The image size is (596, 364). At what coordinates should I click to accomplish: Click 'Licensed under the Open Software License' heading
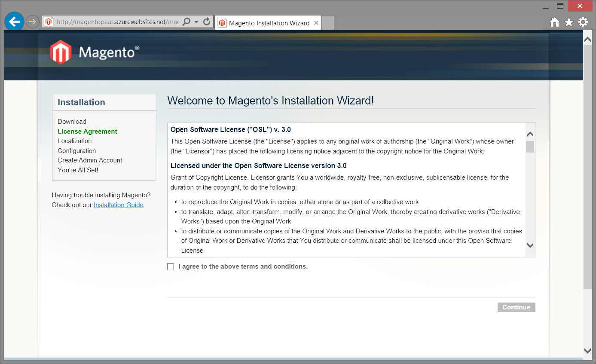(258, 165)
